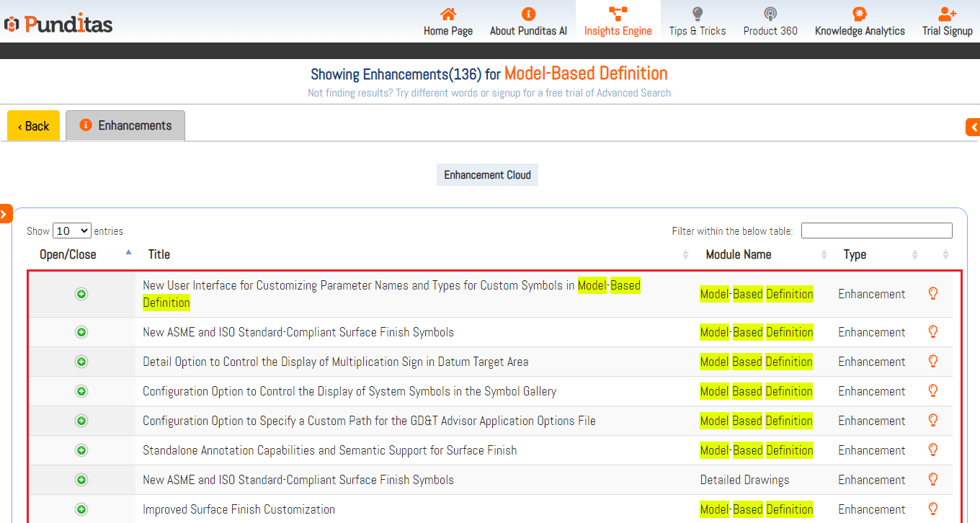This screenshot has width=980, height=523.
Task: Open Knowledge Analytics page
Action: (859, 22)
